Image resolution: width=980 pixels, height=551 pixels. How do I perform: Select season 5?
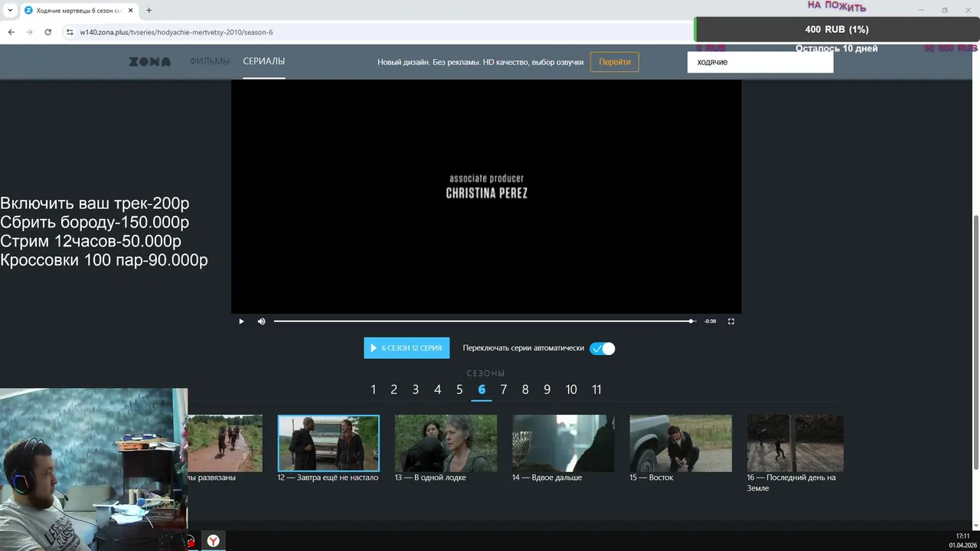coord(459,390)
